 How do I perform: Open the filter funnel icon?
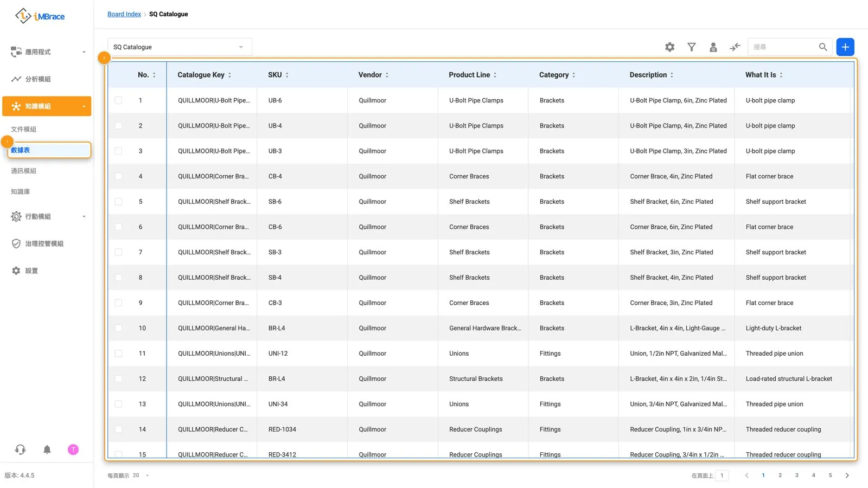[x=692, y=47]
